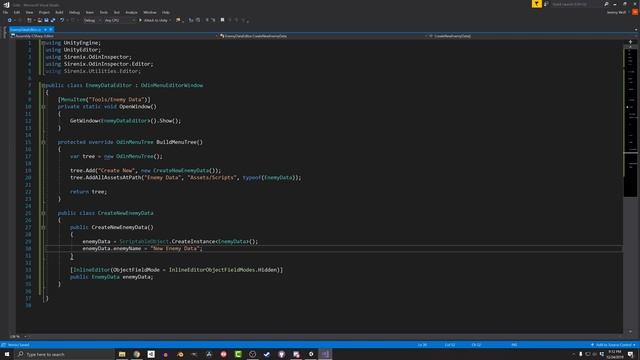Viewport: 640px width, 360px height.
Task: Click the split editor handle icon
Action: point(631,42)
